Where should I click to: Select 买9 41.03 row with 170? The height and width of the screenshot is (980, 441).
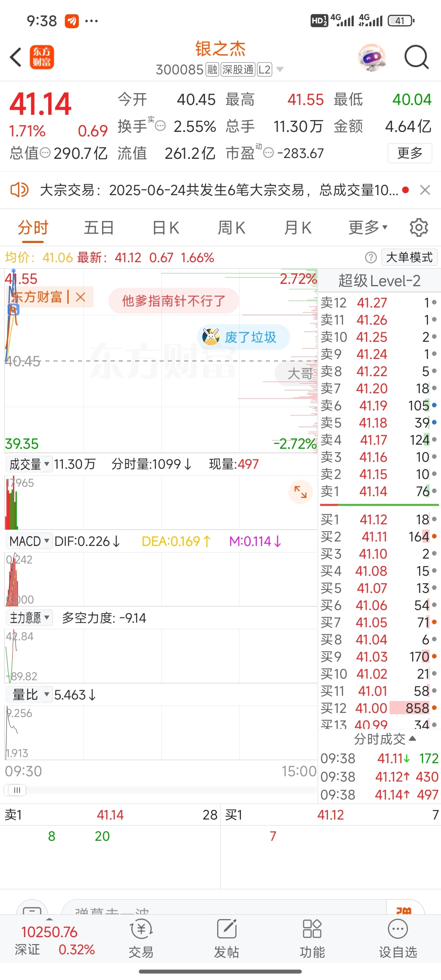(379, 657)
